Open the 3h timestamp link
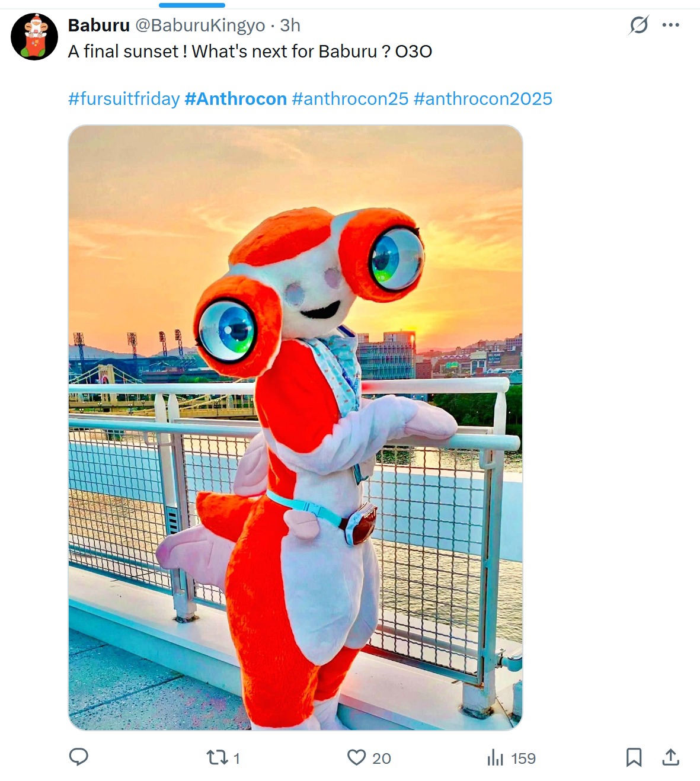This screenshot has width=700, height=781. [290, 25]
